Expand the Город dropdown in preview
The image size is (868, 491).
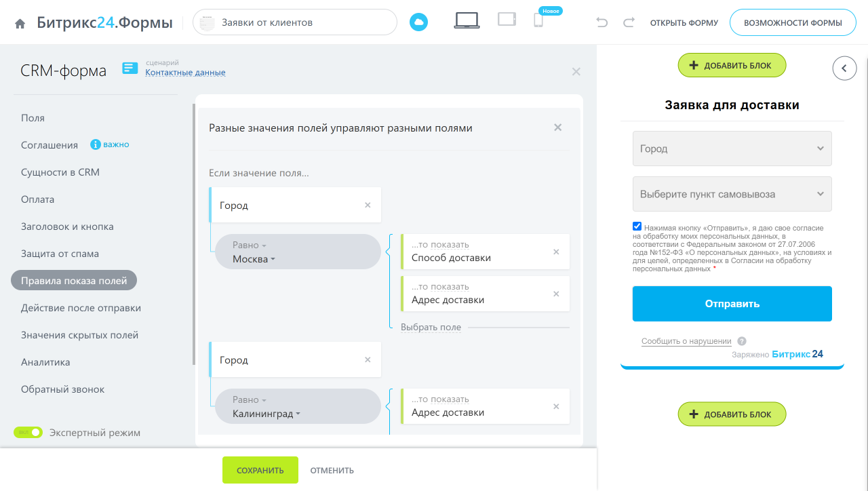tap(732, 149)
